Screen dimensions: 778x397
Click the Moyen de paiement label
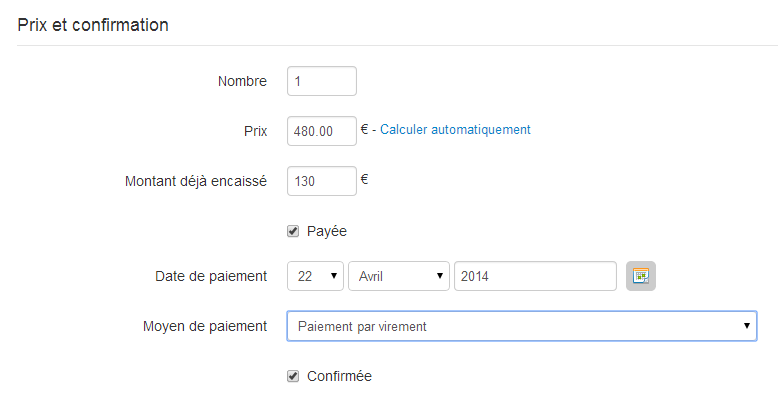tap(205, 326)
